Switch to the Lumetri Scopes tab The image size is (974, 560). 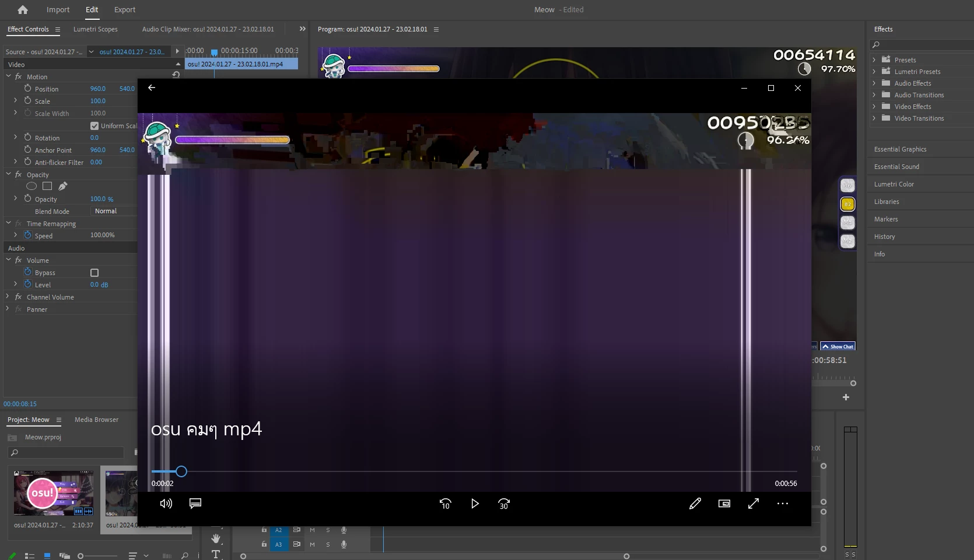(x=95, y=29)
